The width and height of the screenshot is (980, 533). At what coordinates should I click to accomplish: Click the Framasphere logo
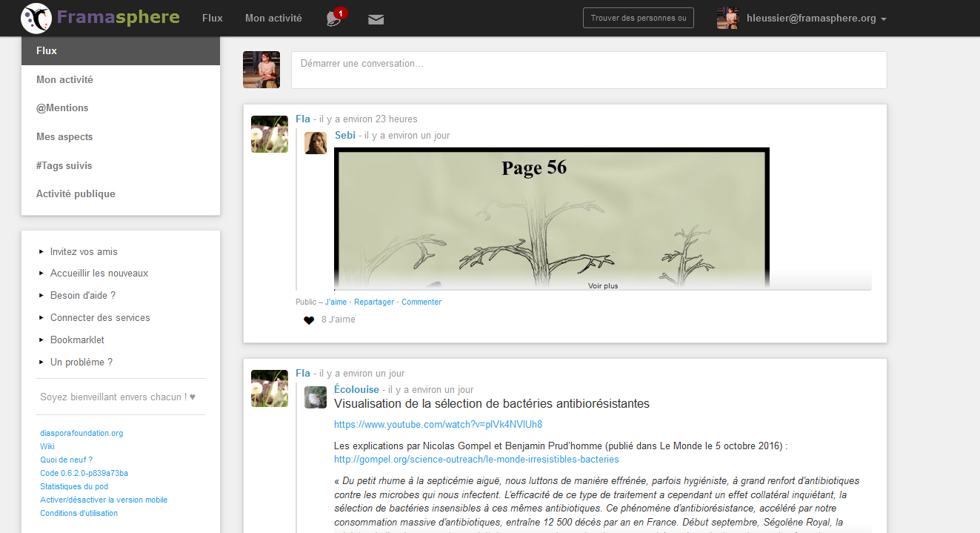pos(101,17)
